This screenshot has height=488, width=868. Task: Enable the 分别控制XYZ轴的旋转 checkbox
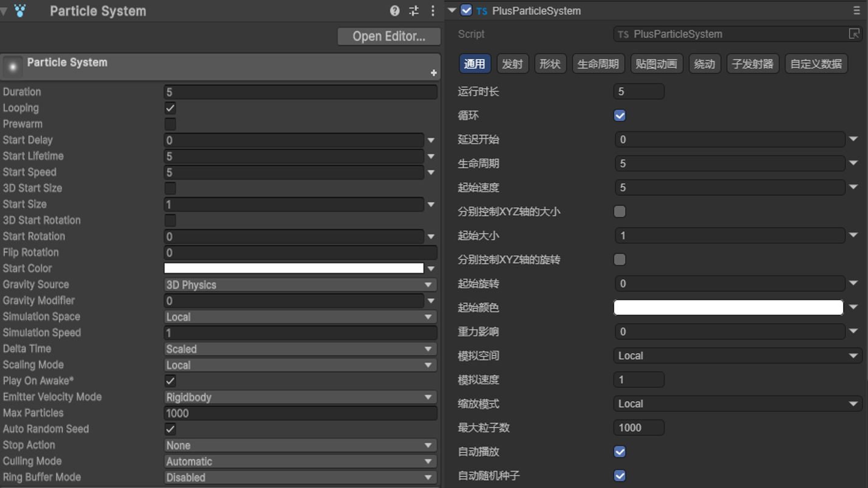[620, 260]
